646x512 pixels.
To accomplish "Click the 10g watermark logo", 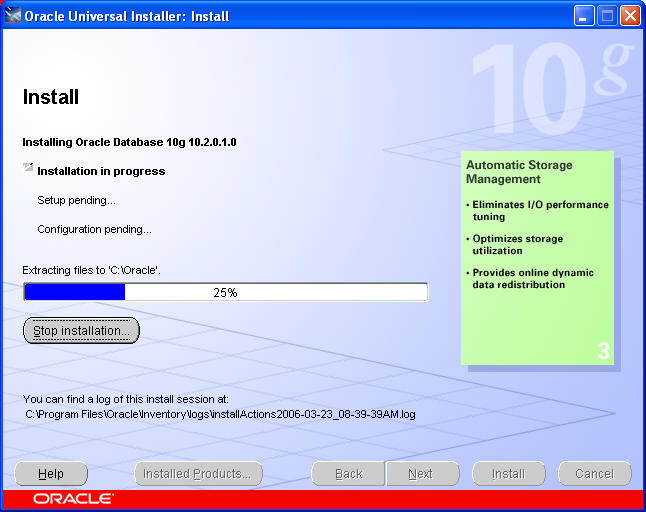I will click(550, 90).
